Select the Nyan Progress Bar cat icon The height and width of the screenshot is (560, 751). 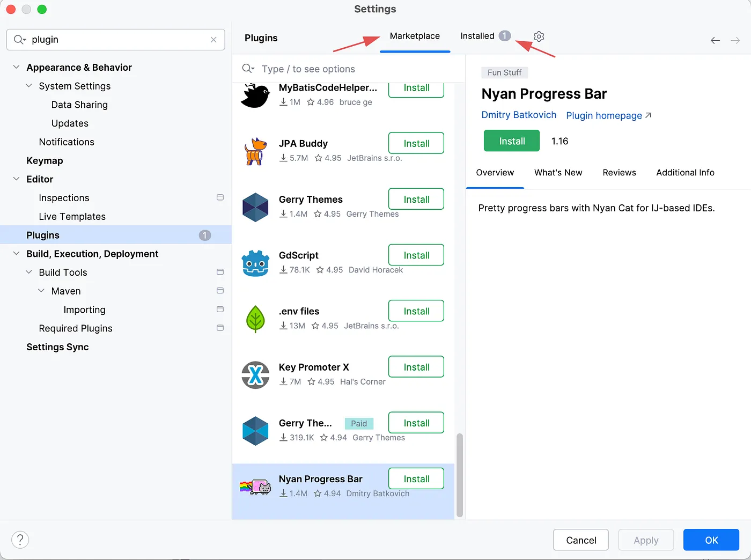click(x=255, y=487)
